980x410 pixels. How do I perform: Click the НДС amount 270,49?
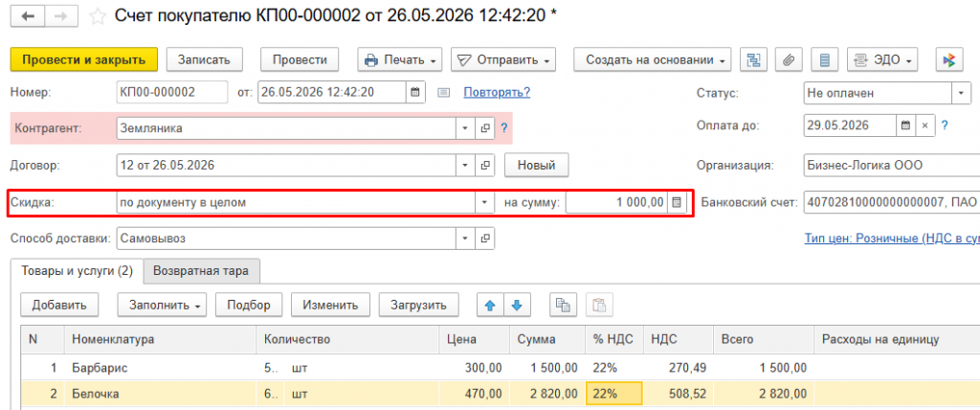(x=679, y=368)
